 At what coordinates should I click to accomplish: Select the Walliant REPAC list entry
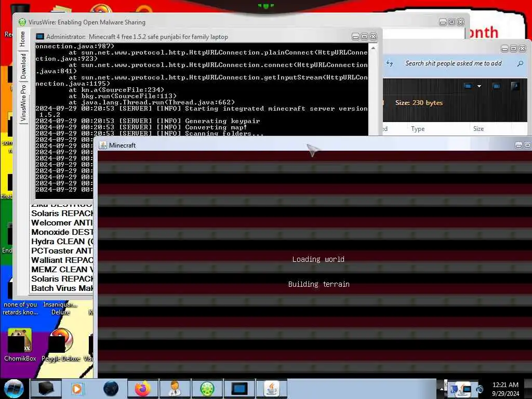point(62,260)
